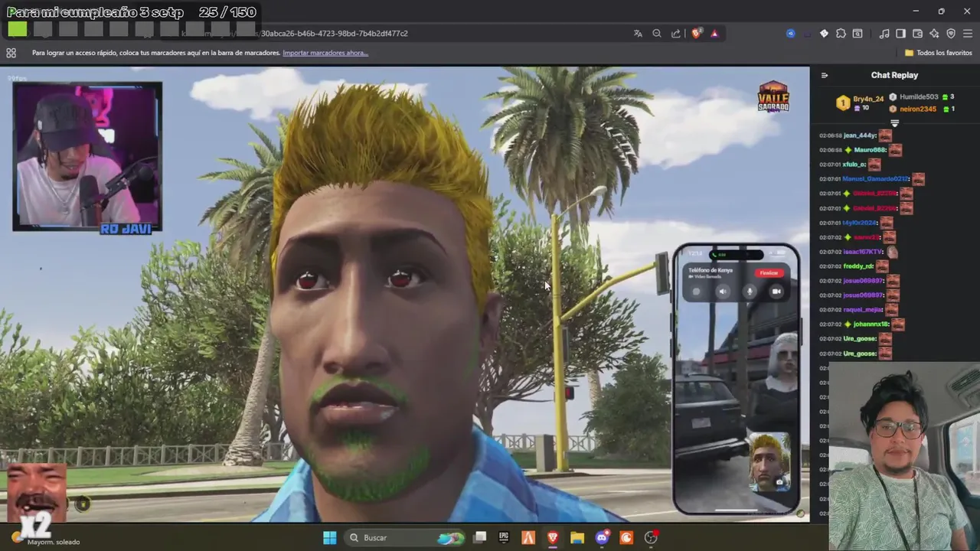Click the self-view thumbnail on the phone screen
This screenshot has width=980, height=551.
point(769,462)
